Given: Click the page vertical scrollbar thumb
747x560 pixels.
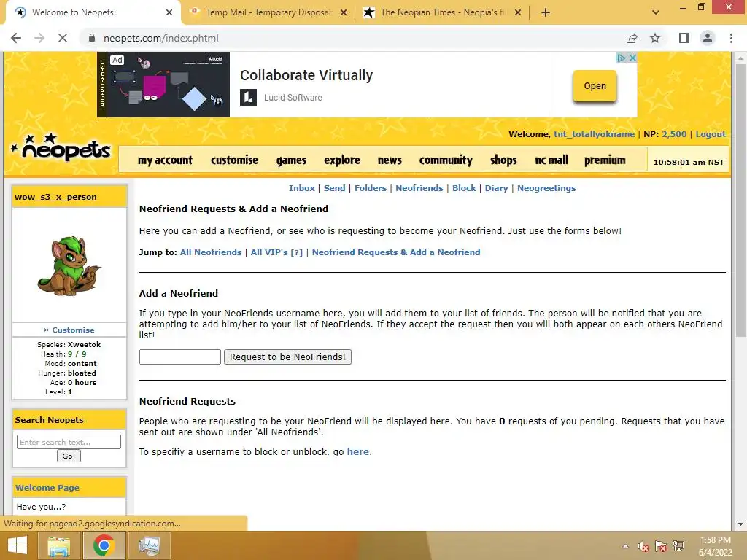Looking at the screenshot, I should pyautogui.click(x=740, y=200).
